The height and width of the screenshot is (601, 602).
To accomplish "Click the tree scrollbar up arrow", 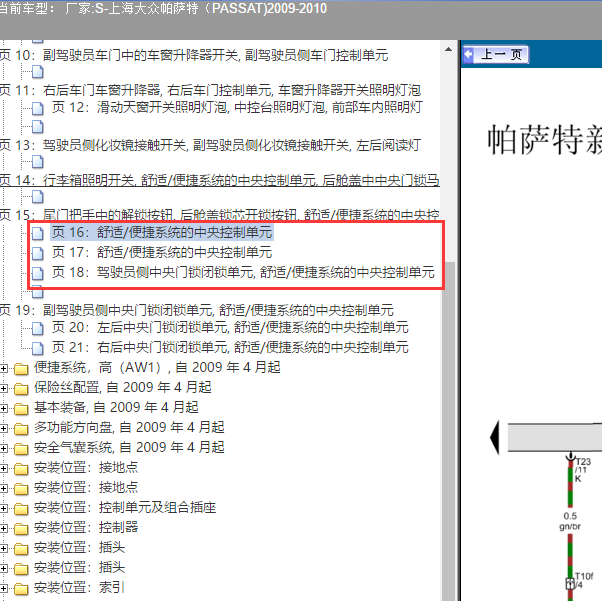I will tap(448, 50).
